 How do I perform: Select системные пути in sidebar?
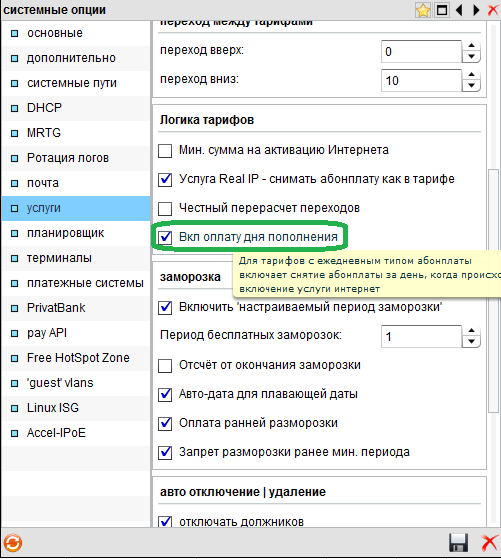coord(76,83)
